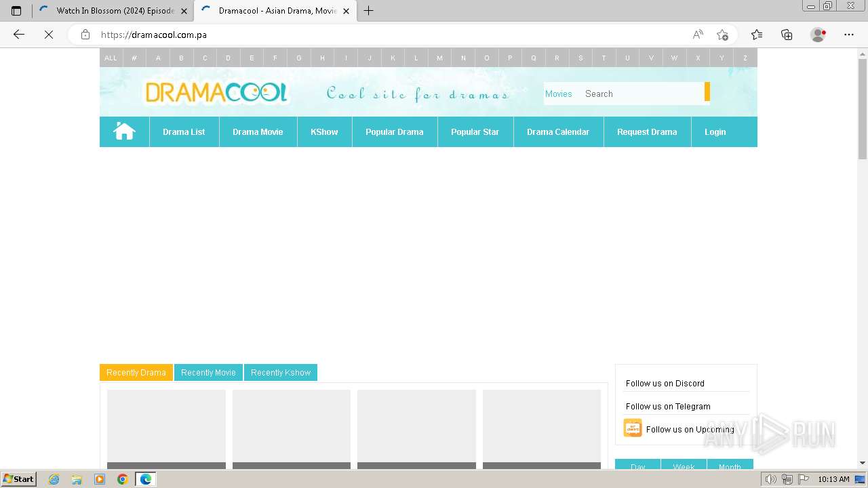
Task: View site information lock icon
Action: (x=85, y=35)
